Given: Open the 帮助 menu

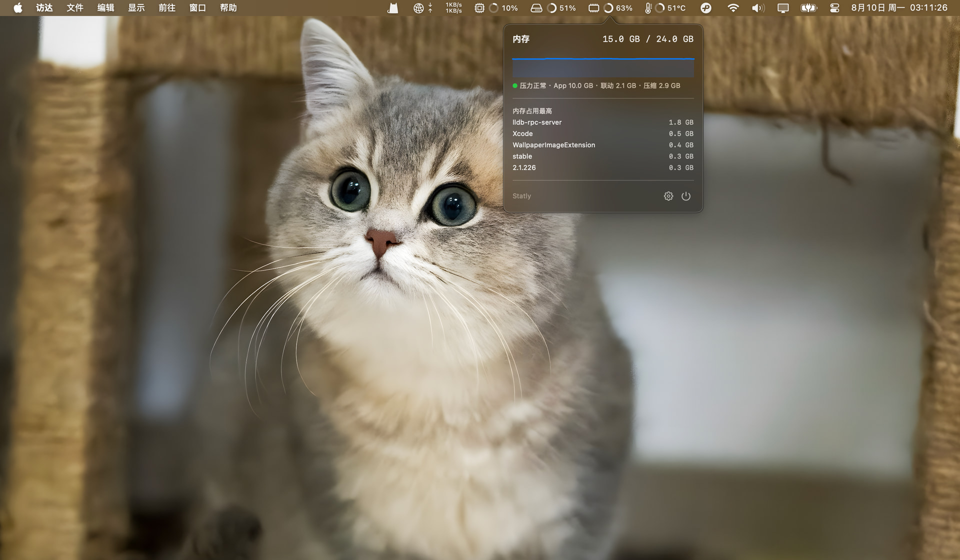Looking at the screenshot, I should [x=228, y=8].
